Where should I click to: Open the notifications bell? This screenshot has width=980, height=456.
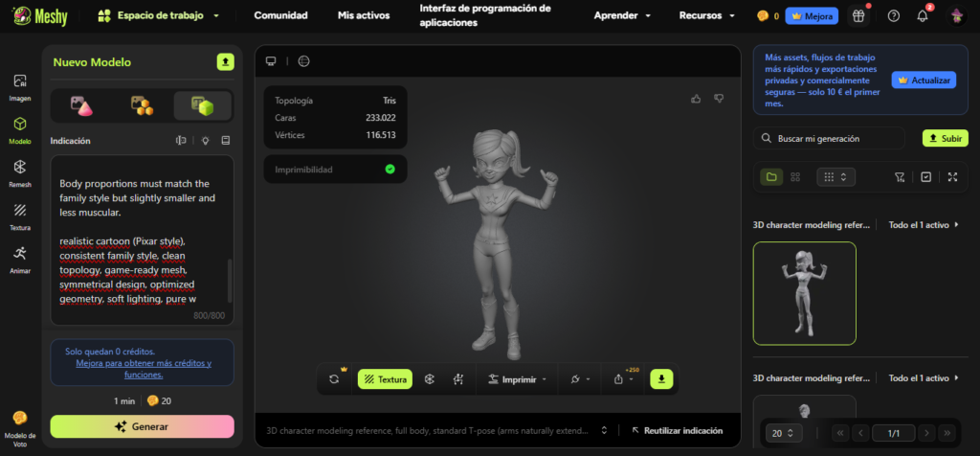923,16
